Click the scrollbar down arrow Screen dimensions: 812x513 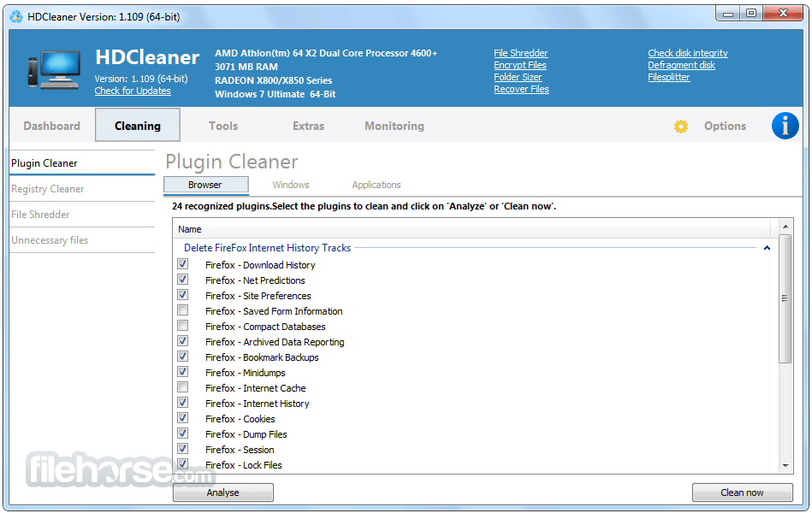[x=785, y=465]
